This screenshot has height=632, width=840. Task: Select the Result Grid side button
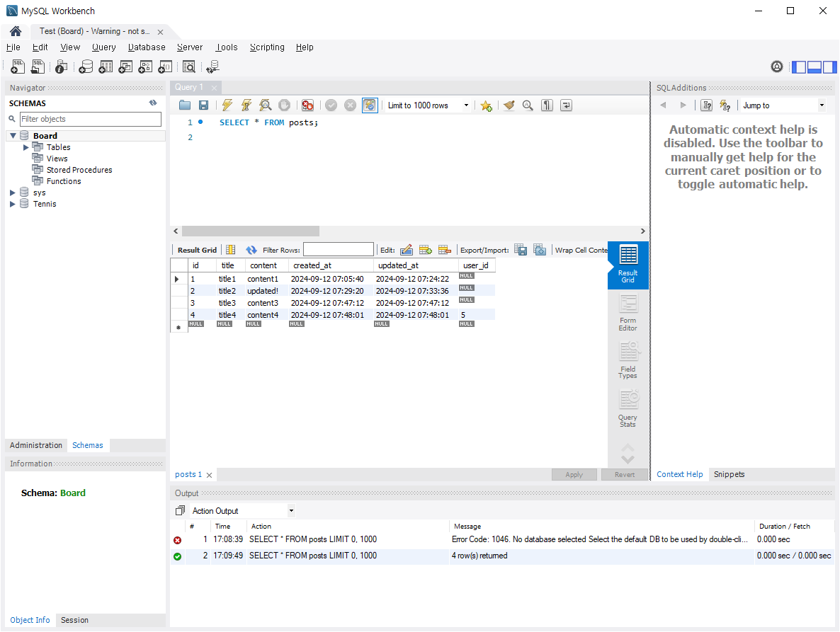tap(628, 265)
